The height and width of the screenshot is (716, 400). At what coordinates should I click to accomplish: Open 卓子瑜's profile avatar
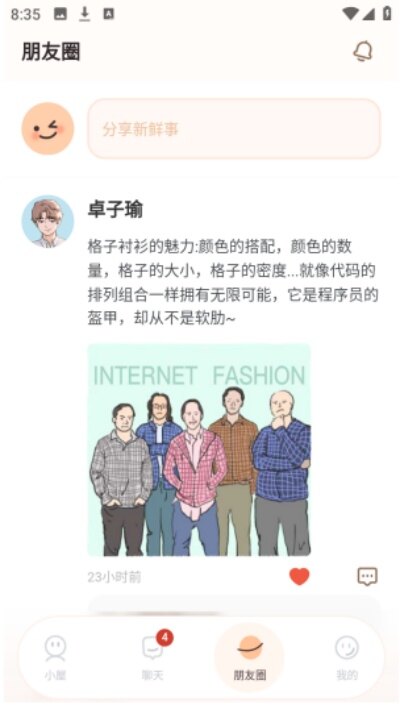(x=48, y=222)
